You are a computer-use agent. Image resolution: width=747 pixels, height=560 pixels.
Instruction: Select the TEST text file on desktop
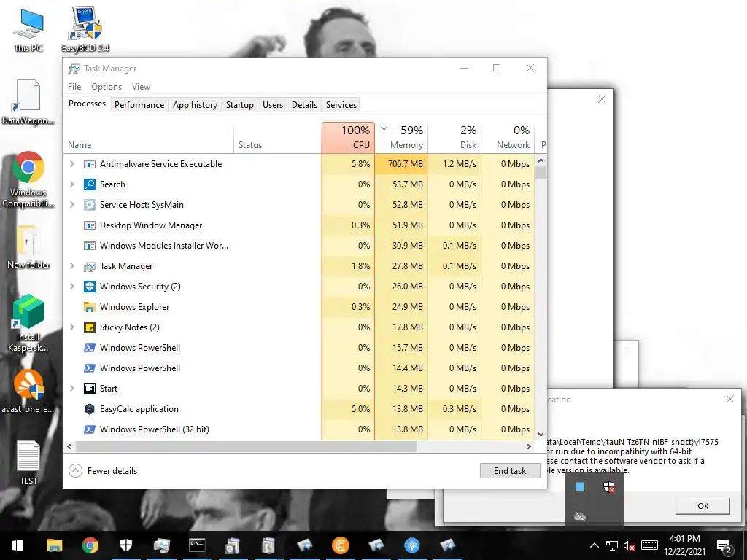[28, 463]
